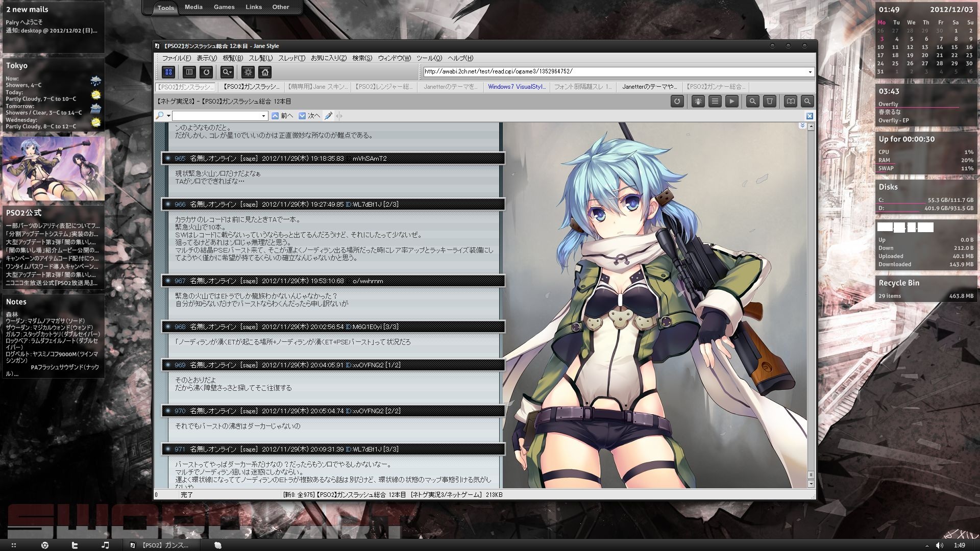980x551 pixels.
Task: Close the thread search bar
Action: click(x=810, y=116)
